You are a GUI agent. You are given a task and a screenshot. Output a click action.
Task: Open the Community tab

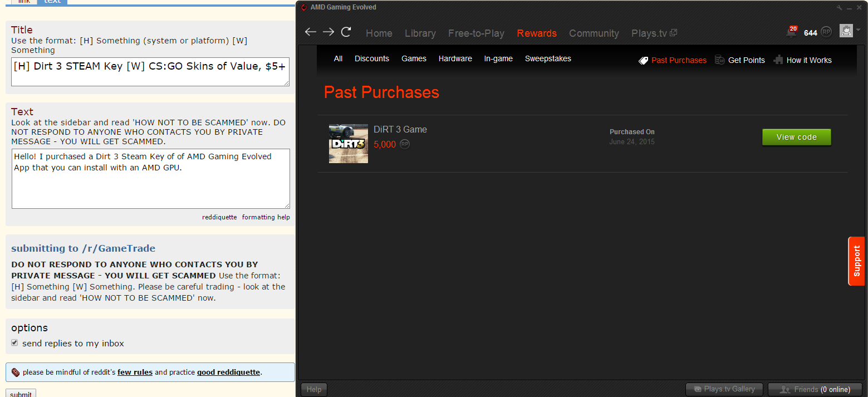tap(594, 33)
